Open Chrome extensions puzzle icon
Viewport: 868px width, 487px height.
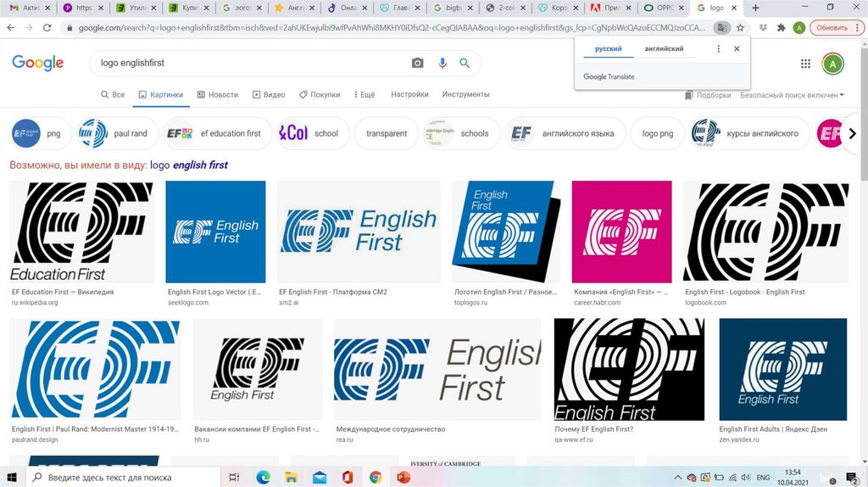point(781,27)
